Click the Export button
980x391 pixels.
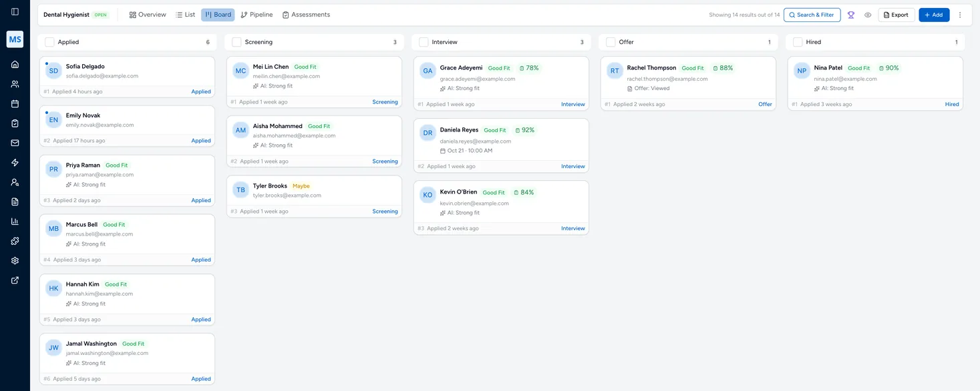[x=896, y=15]
